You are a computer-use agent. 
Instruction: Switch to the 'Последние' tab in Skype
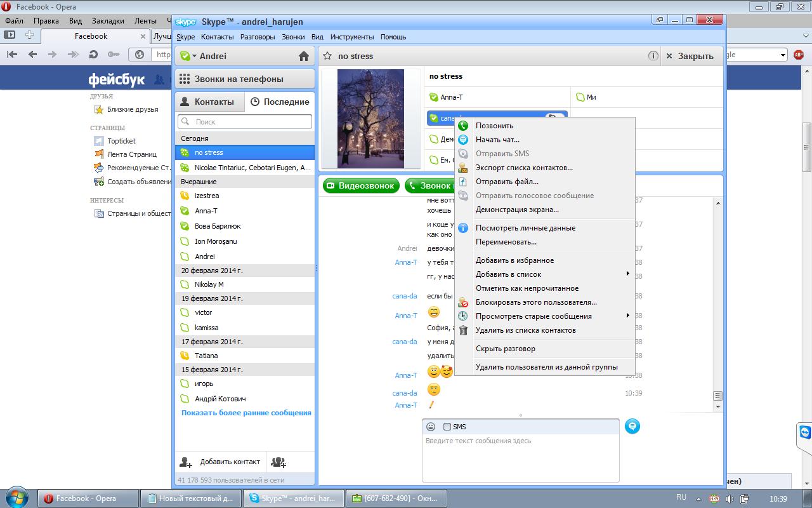pyautogui.click(x=280, y=102)
